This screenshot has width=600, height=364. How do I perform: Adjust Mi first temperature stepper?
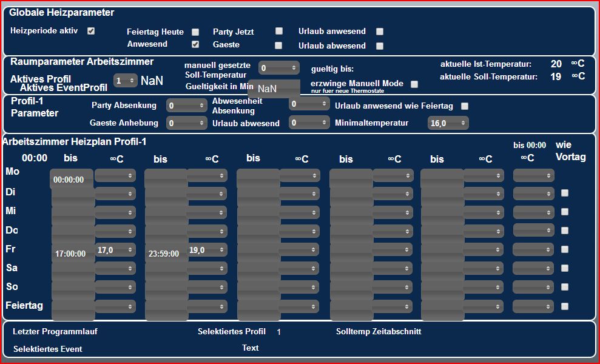(115, 212)
